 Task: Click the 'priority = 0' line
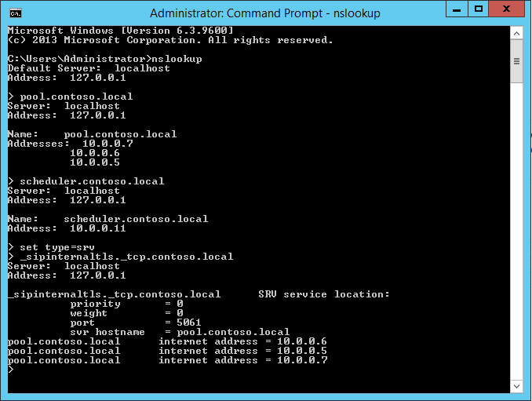pyautogui.click(x=127, y=304)
